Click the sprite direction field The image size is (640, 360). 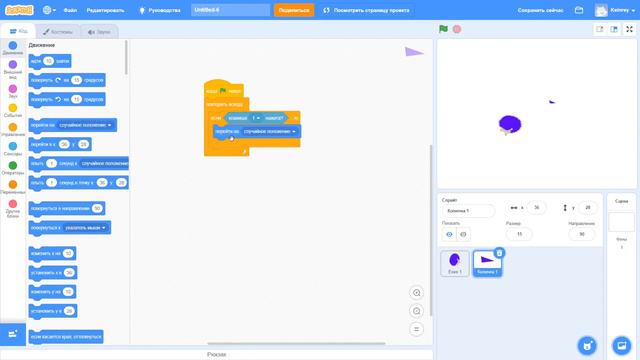click(x=582, y=234)
